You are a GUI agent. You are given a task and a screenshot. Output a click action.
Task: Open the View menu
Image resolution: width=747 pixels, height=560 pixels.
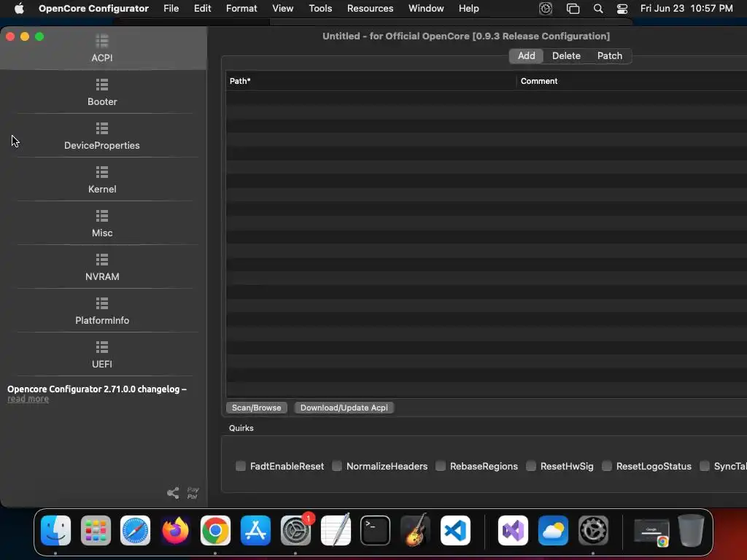pyautogui.click(x=282, y=9)
